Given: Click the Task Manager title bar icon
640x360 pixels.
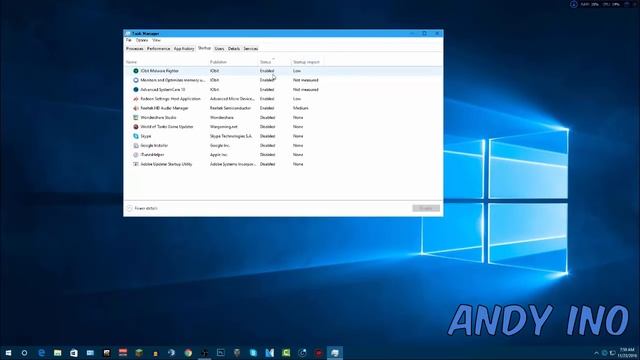Looking at the screenshot, I should coord(128,33).
